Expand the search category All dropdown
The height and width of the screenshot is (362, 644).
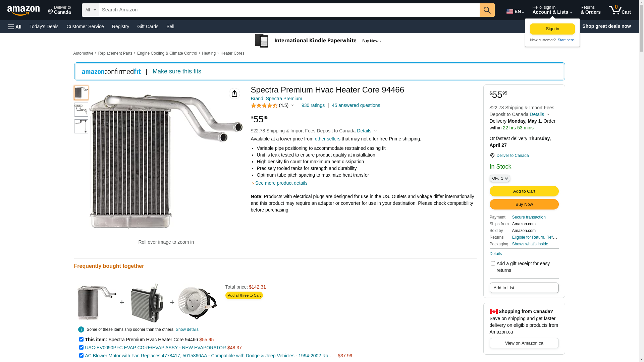[x=91, y=10]
